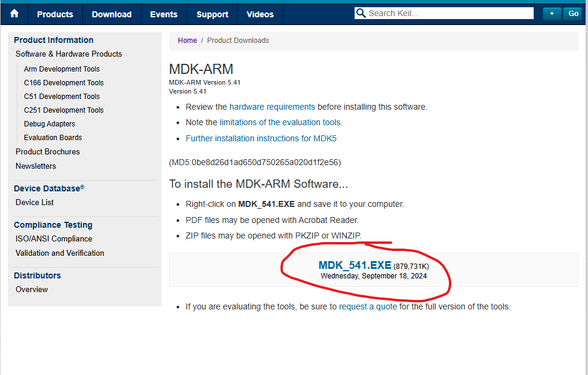Open Device Database sidebar heading
The width and height of the screenshot is (588, 375).
coord(49,188)
